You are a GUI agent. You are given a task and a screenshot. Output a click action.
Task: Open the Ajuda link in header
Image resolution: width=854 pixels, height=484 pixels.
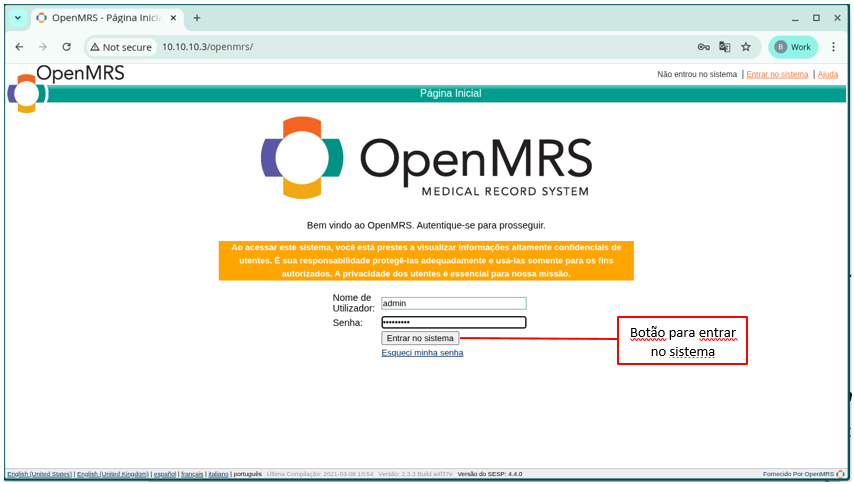[x=828, y=75]
